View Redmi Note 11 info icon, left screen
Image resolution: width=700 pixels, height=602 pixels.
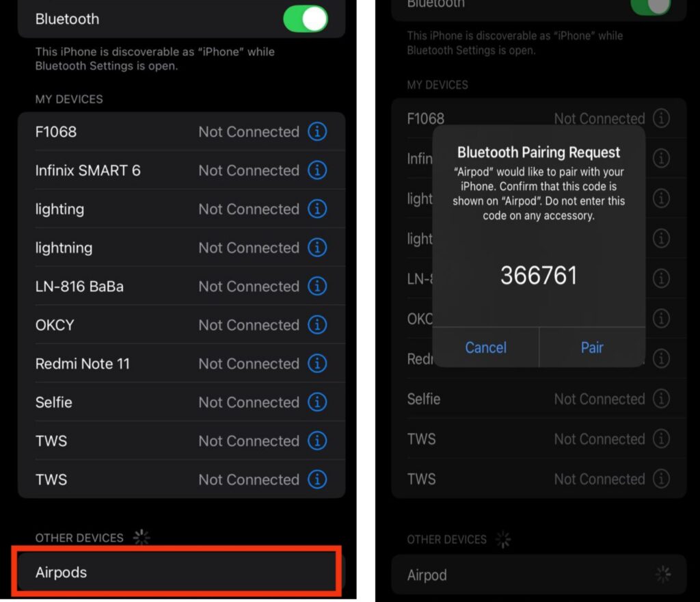[317, 364]
